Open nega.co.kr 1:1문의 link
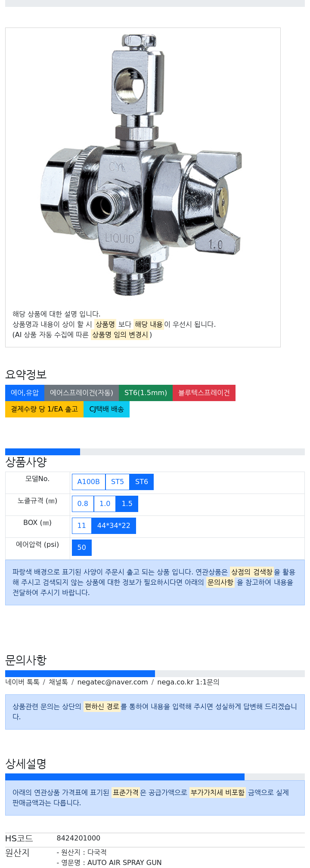310x868 pixels. tap(188, 682)
